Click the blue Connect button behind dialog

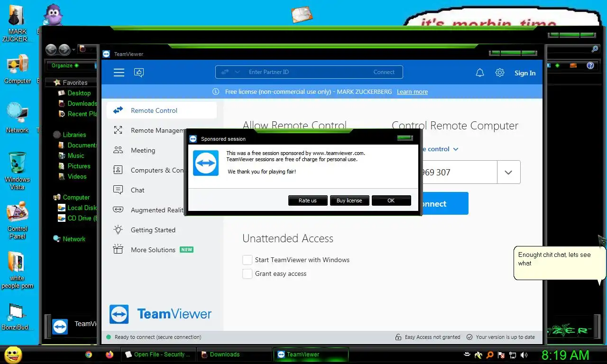[444, 204]
